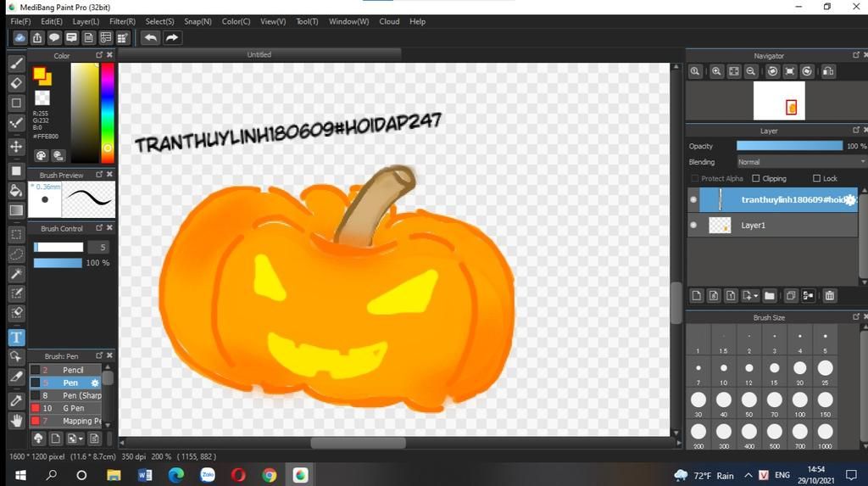
Task: Select the Select Pen tool
Action: point(17,293)
